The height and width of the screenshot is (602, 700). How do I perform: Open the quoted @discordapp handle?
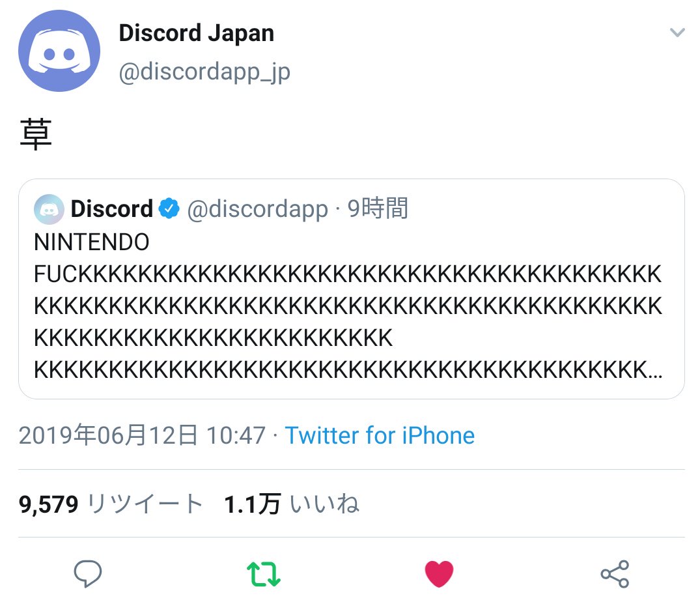(x=258, y=209)
